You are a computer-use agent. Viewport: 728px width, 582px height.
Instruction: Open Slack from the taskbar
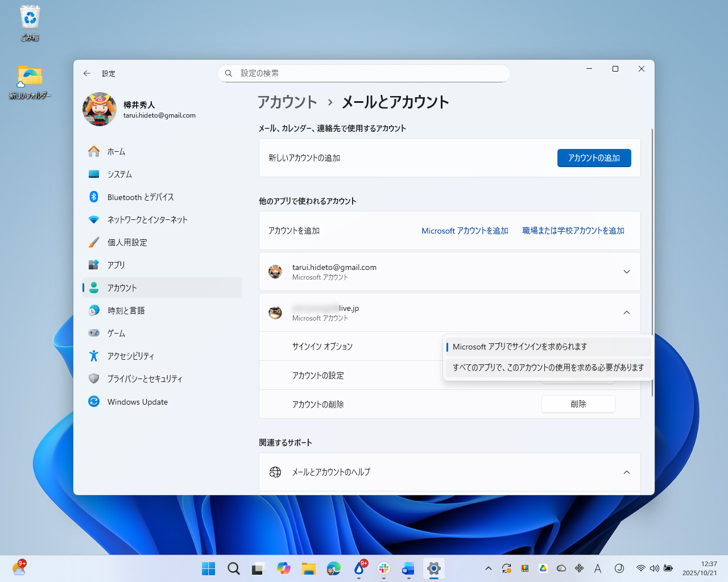point(384,568)
